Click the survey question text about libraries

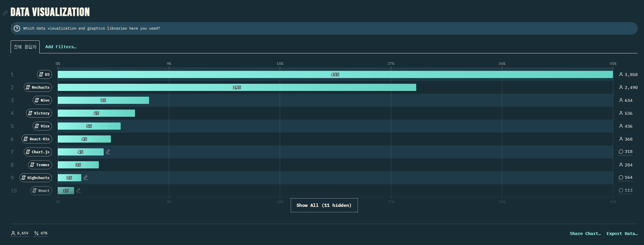(92, 28)
